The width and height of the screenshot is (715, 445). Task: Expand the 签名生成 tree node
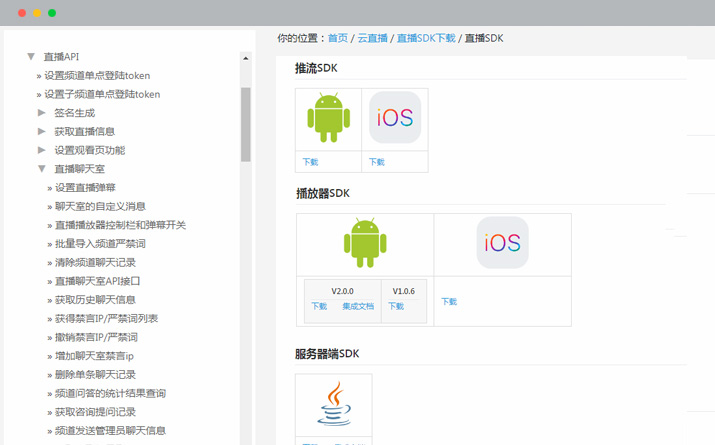pyautogui.click(x=42, y=113)
